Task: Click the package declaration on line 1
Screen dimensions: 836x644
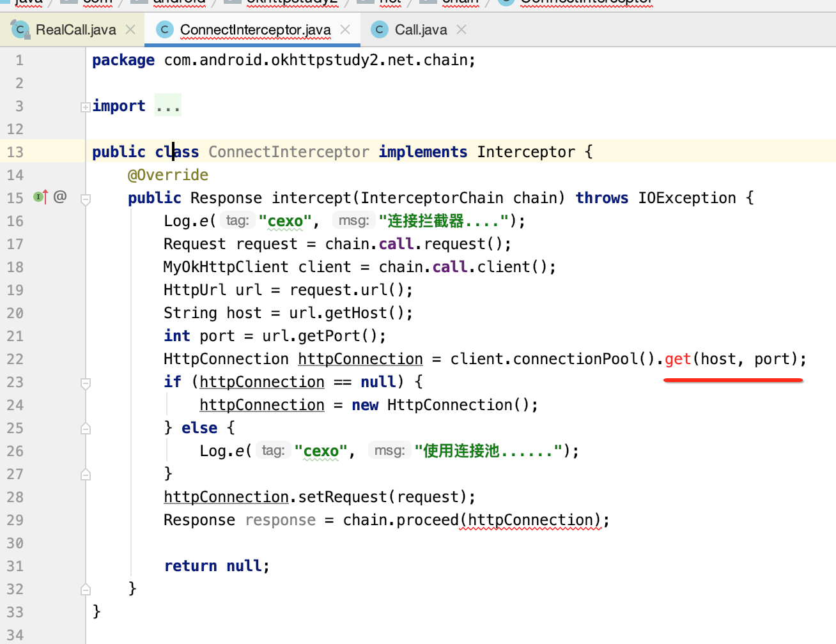Action: point(284,60)
